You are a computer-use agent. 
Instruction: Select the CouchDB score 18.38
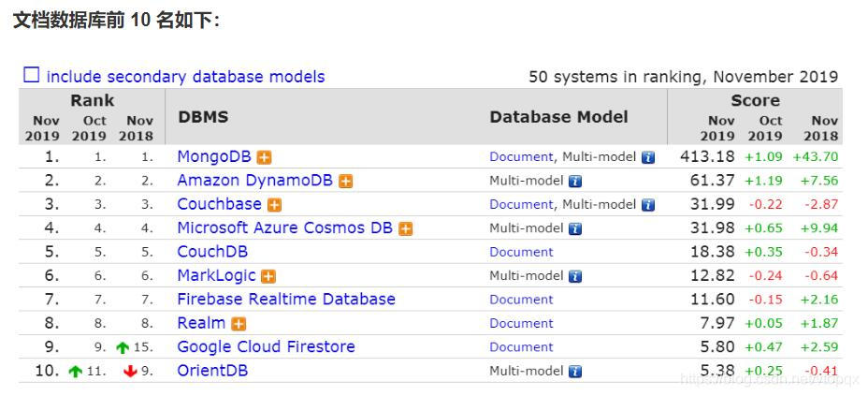point(713,252)
